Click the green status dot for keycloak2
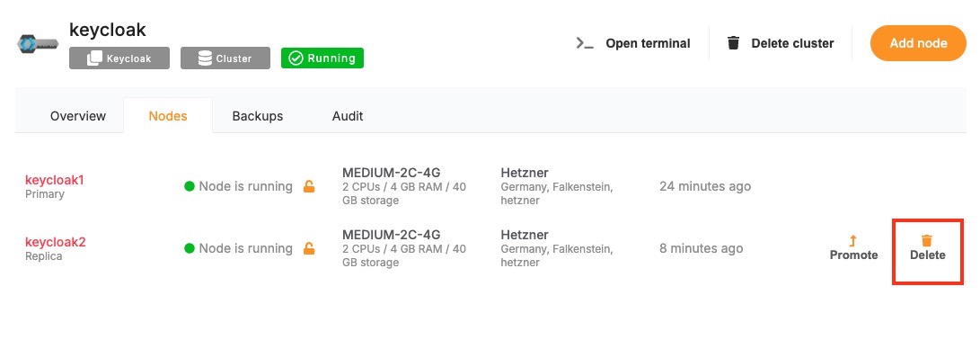Image resolution: width=980 pixels, height=340 pixels. click(x=190, y=248)
